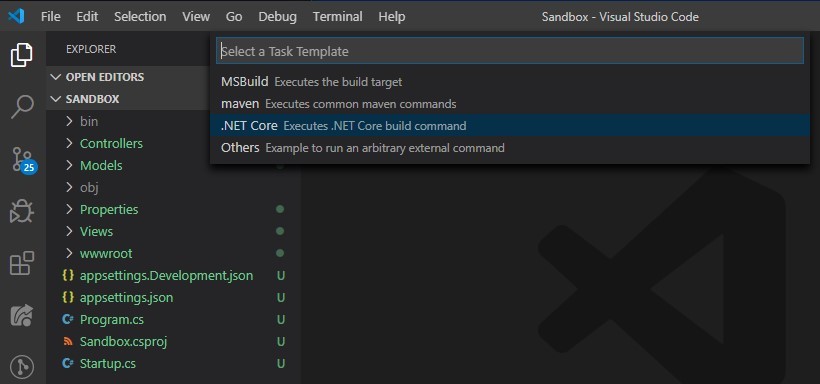820x384 pixels.
Task: Choose the MSBuild task template
Action: coord(510,82)
